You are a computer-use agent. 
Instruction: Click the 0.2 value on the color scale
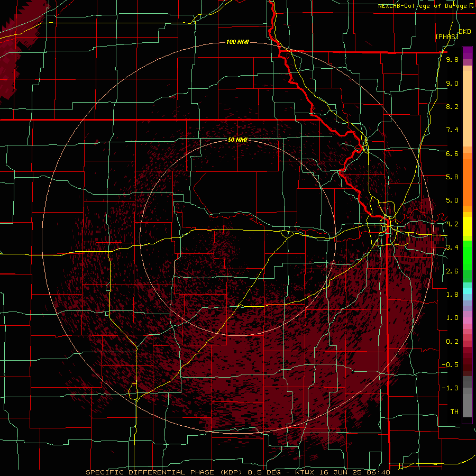(452, 342)
